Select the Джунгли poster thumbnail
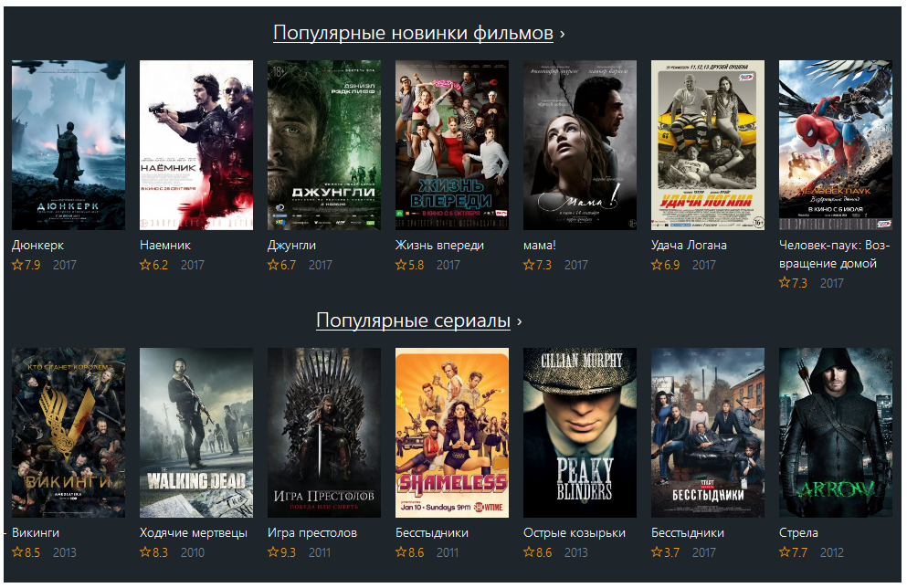 [x=324, y=145]
